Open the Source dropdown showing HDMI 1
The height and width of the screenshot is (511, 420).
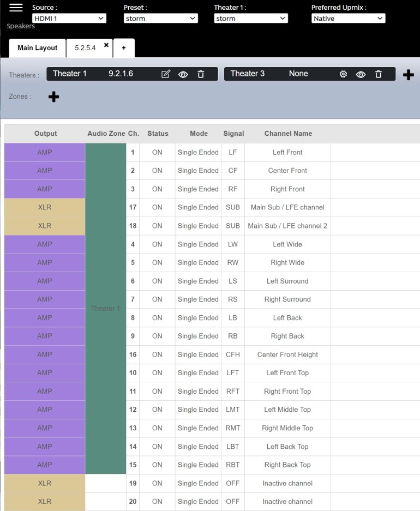tap(69, 19)
